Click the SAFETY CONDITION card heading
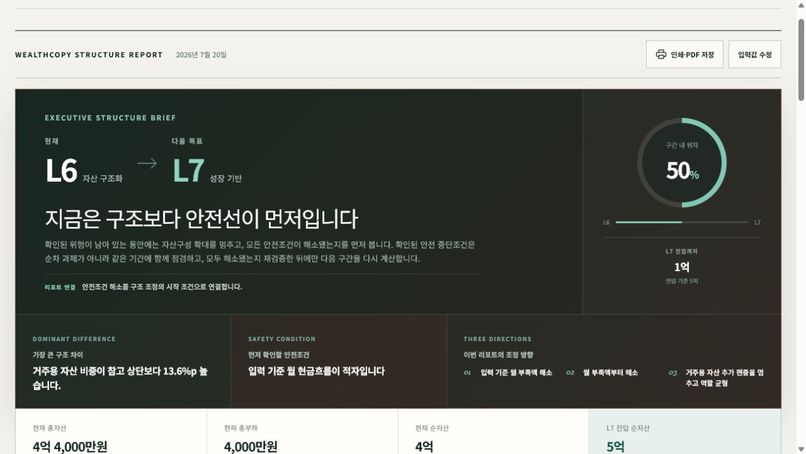806x454 pixels. 282,339
